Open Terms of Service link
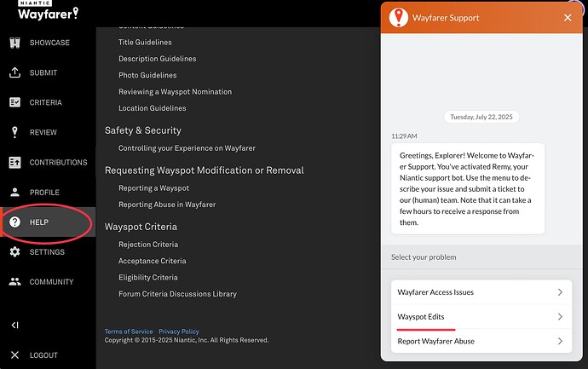This screenshot has width=588, height=369. pos(129,332)
